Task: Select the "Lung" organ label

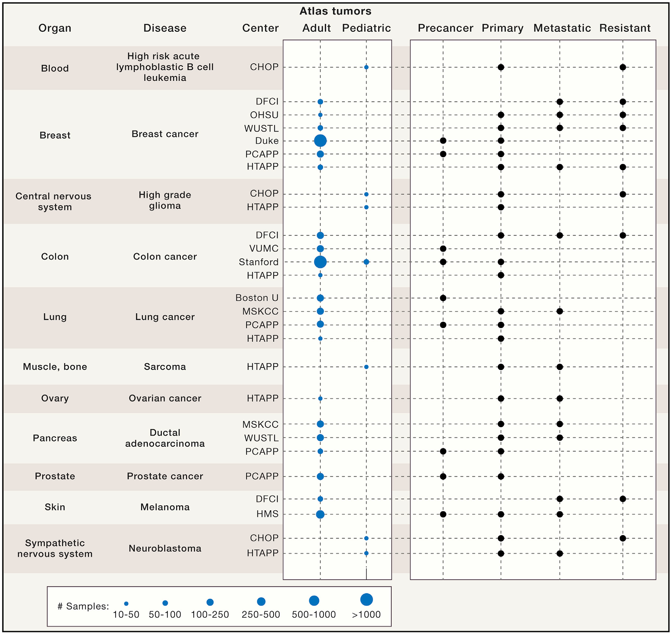Action: click(55, 317)
